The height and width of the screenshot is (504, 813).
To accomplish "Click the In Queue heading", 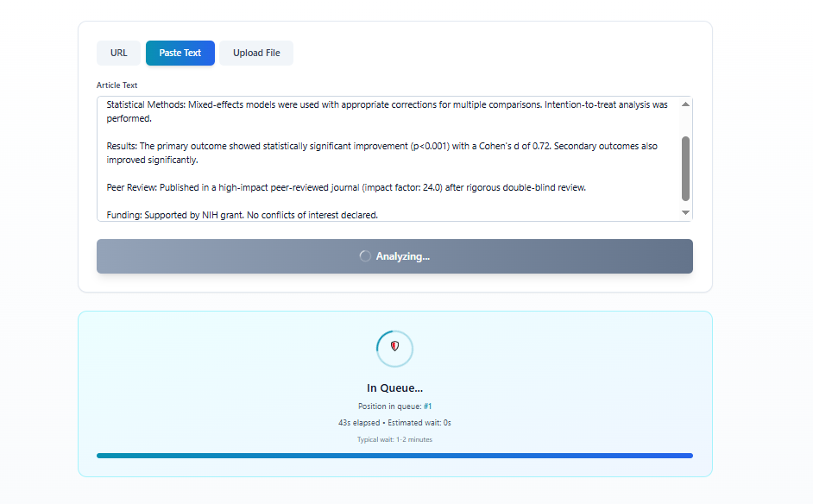I will (394, 387).
